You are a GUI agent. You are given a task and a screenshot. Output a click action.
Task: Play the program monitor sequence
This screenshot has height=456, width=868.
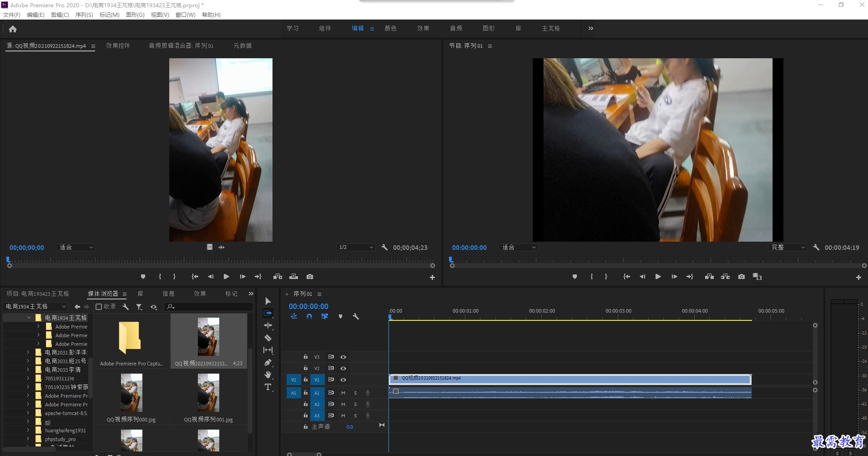[x=658, y=277]
